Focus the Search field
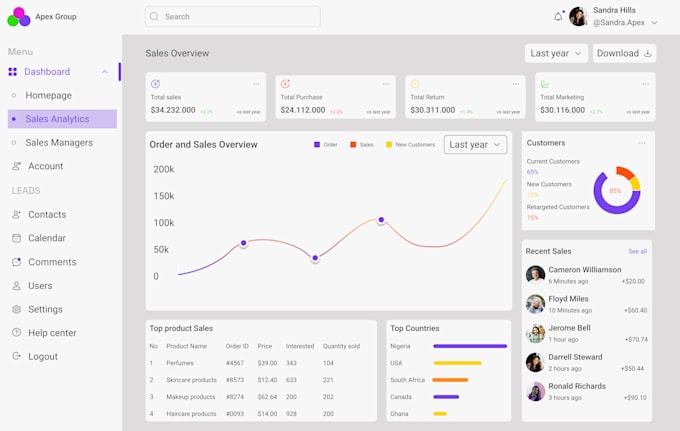The image size is (680, 431). tap(232, 16)
